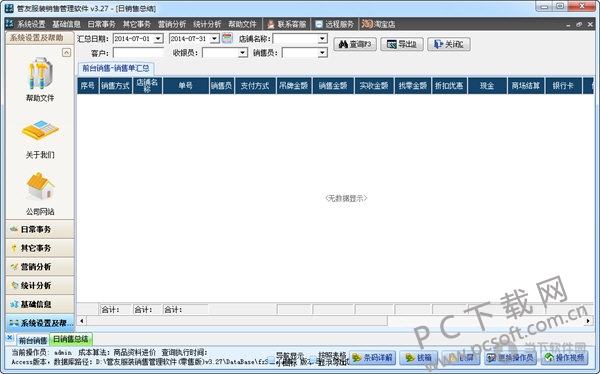Switch to the 日销售总结 bottom tab
600x374 pixels.
click(x=71, y=339)
